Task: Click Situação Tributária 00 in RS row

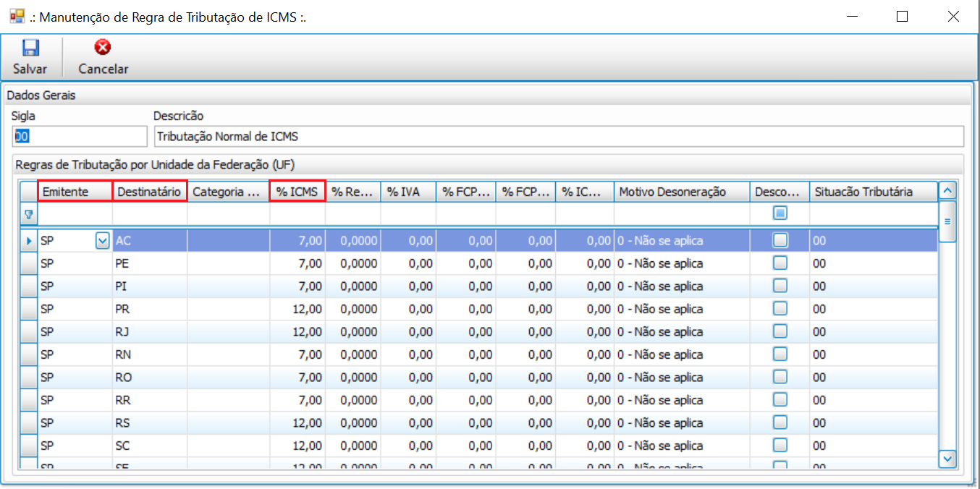Action: [x=874, y=423]
